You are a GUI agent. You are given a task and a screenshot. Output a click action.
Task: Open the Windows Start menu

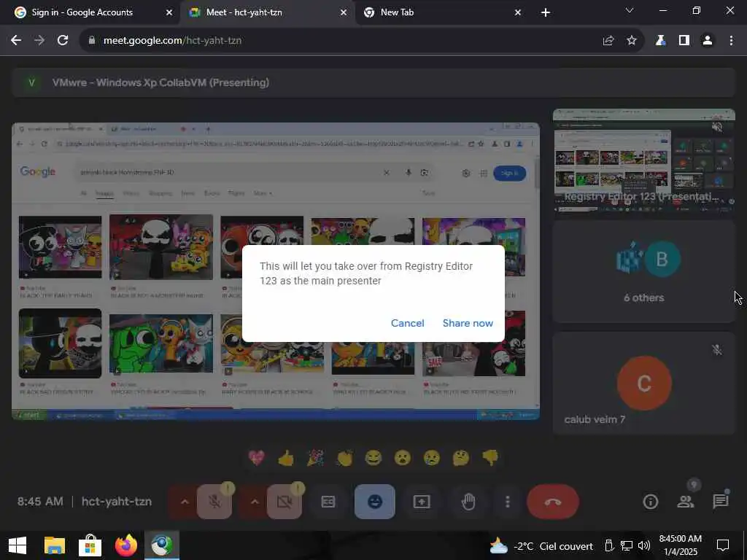click(x=18, y=545)
